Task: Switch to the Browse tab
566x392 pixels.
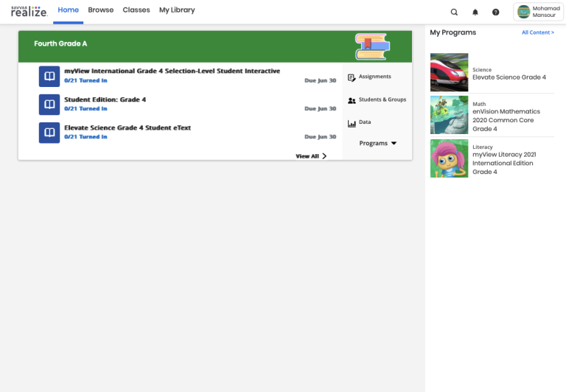Action: coord(100,10)
